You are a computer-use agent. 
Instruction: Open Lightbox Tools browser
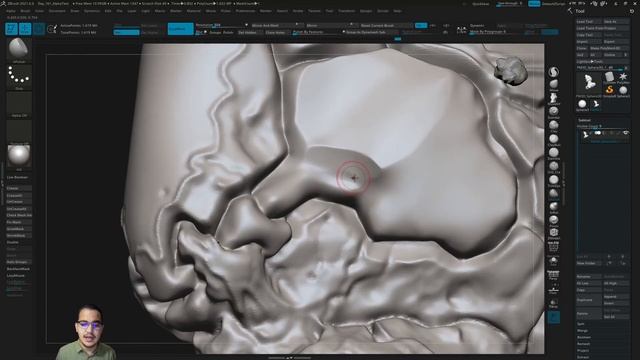tap(603, 61)
